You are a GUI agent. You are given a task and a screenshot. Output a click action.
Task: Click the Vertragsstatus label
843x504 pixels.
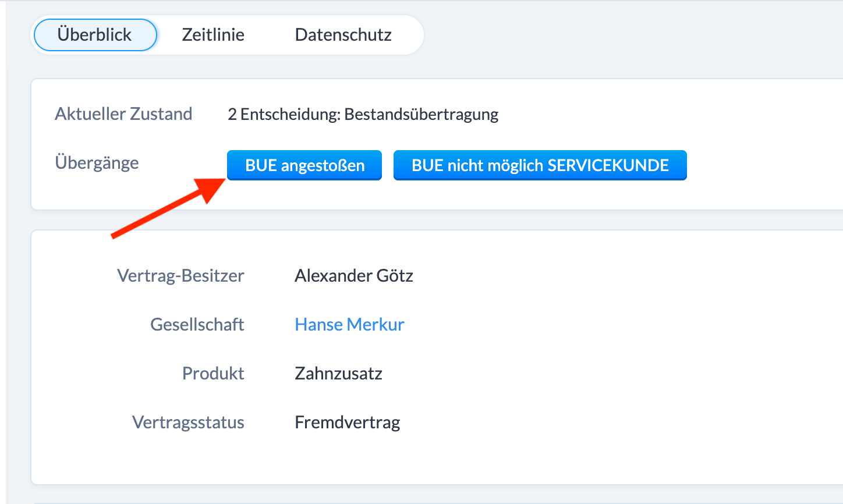(188, 423)
